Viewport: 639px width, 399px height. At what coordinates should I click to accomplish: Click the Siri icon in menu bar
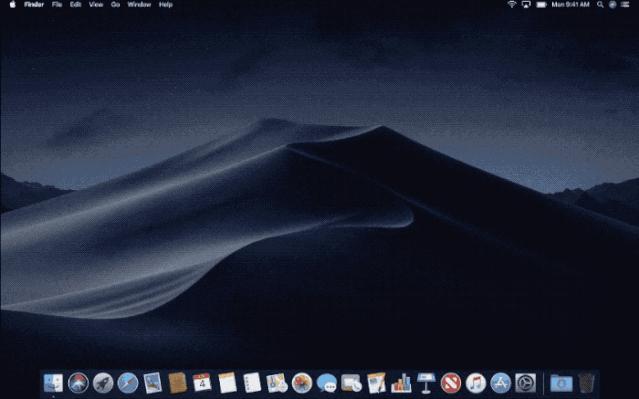(x=613, y=4)
